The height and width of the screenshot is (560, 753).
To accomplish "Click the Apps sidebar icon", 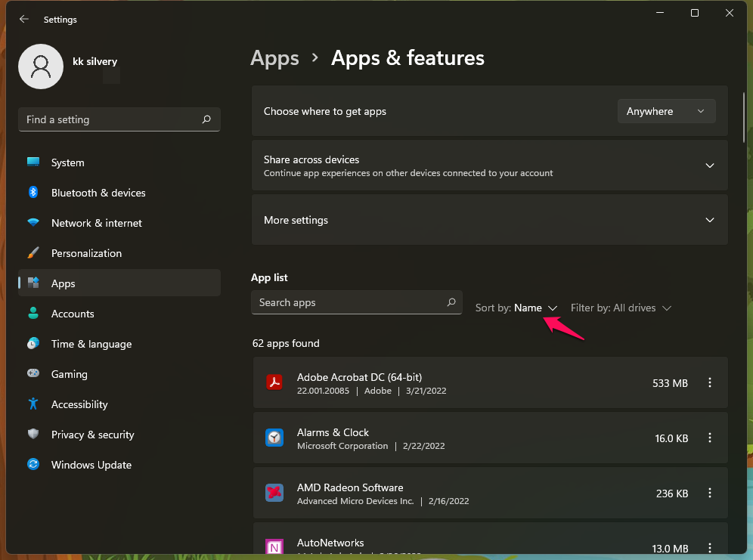I will (33, 283).
